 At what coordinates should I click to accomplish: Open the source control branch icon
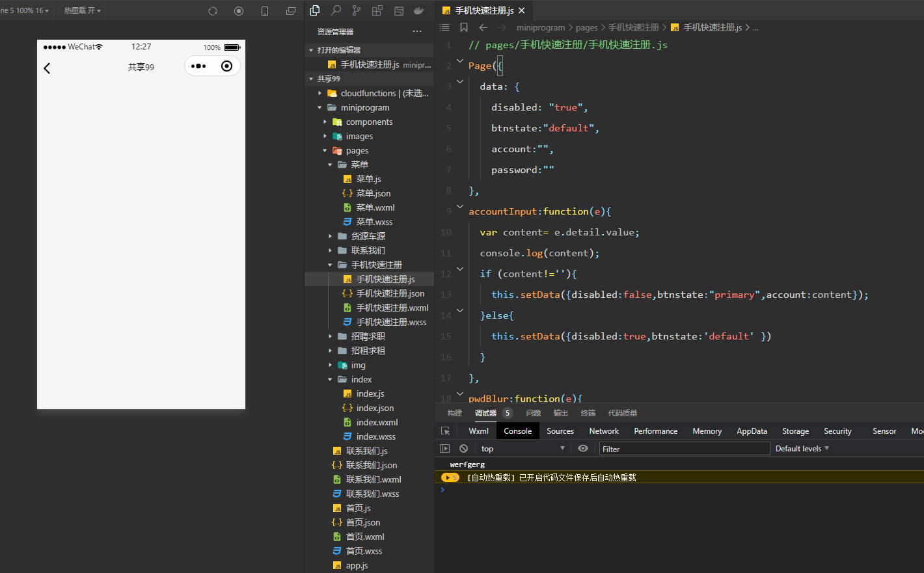(x=356, y=10)
